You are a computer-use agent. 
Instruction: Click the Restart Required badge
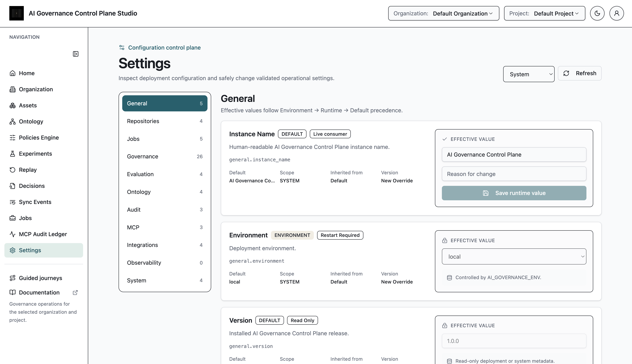click(x=340, y=235)
